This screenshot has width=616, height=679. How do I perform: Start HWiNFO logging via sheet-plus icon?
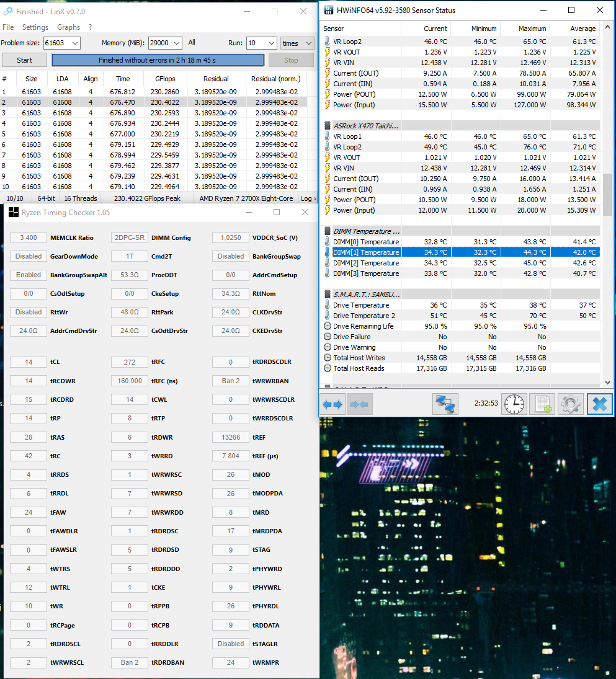point(542,404)
